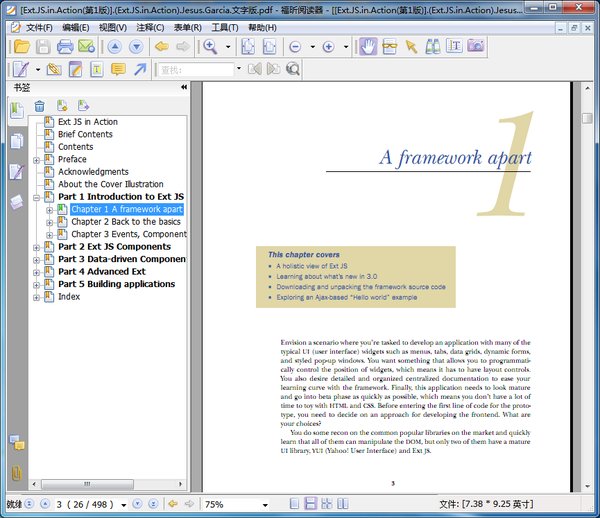Click the Zoom Out minus icon
600x518 pixels.
(x=295, y=47)
